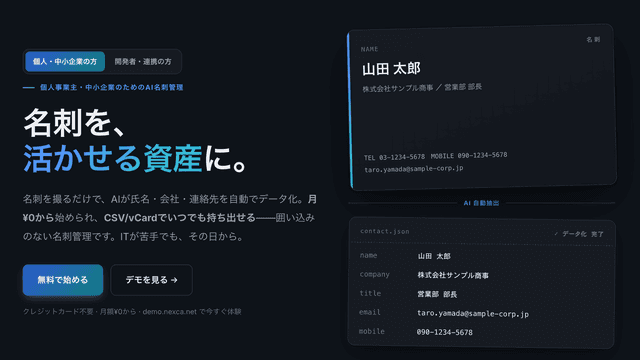Switch to the 開発者・連携の方 tab
Viewport: 640px width, 360px height.
143,62
